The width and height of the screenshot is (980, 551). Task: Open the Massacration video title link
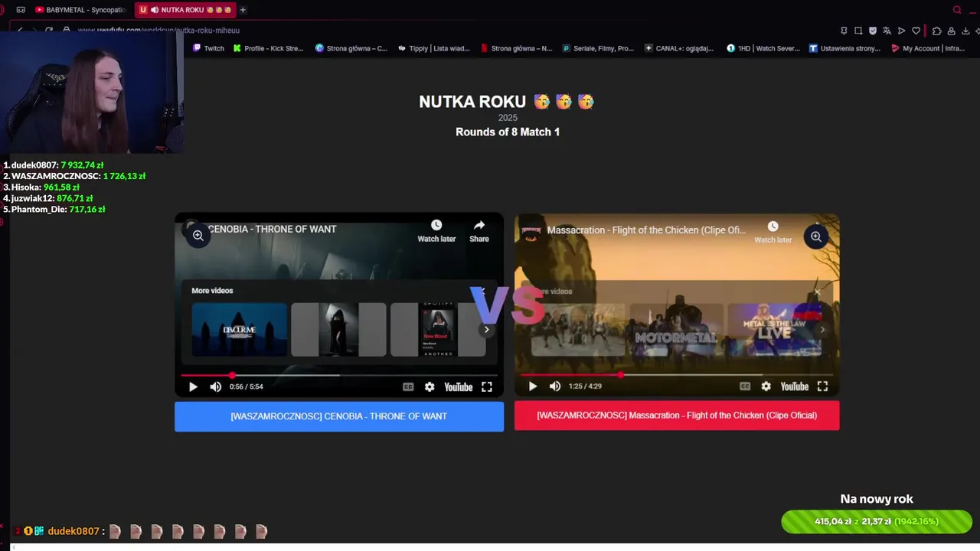point(646,230)
